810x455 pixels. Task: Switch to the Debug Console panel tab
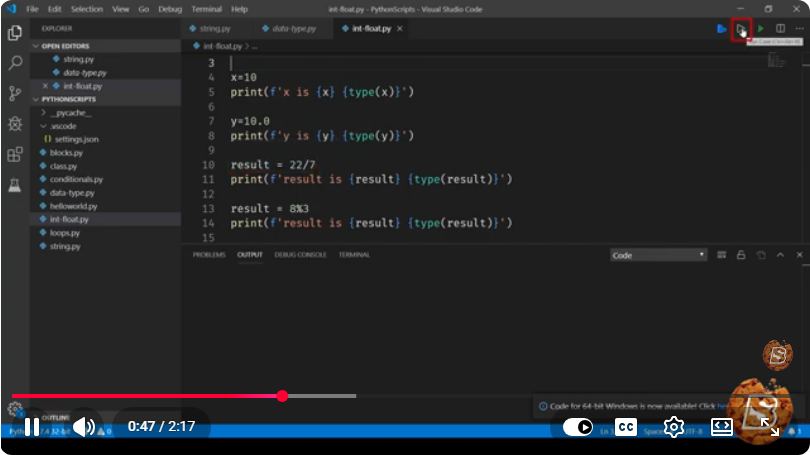[300, 255]
